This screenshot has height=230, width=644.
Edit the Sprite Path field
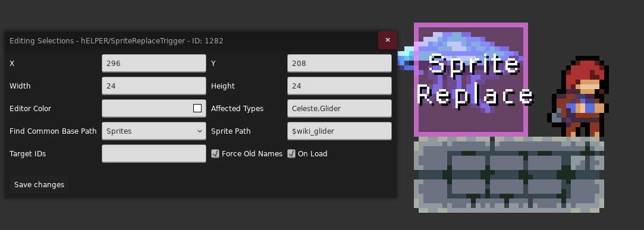point(340,131)
